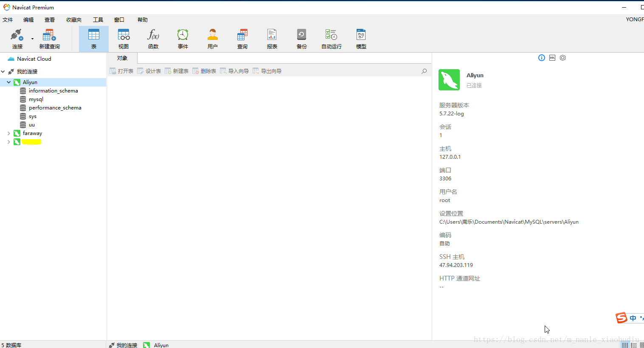
Task: Click the search magnifier icon
Action: [x=424, y=71]
